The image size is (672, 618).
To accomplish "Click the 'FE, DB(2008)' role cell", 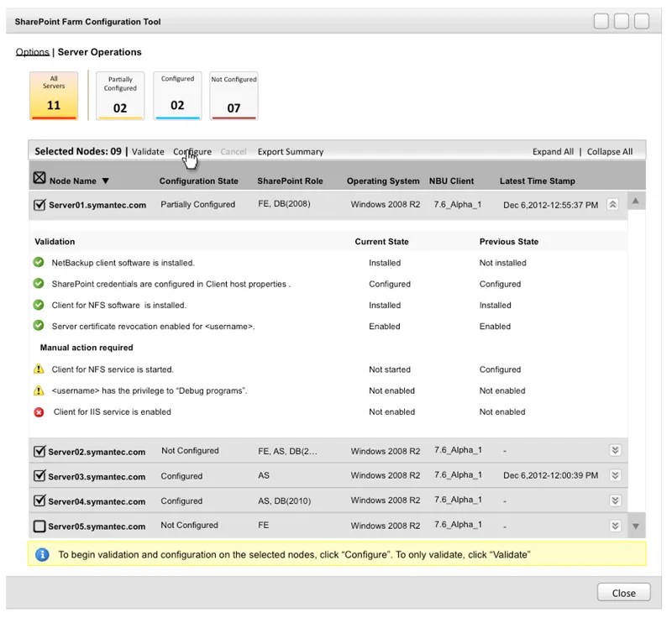I will pyautogui.click(x=284, y=204).
